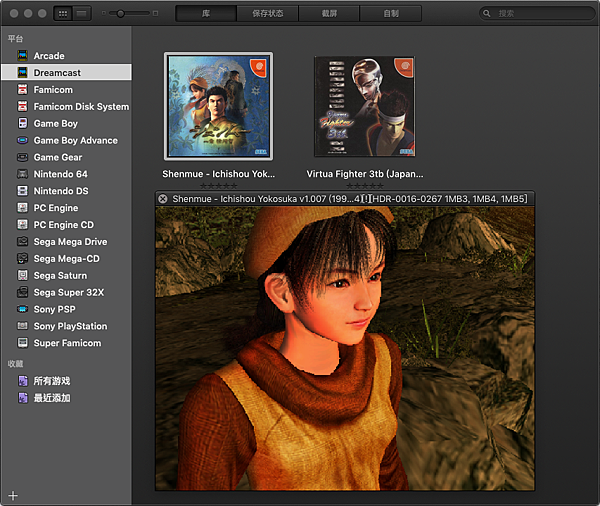
Task: Close the Shenmue game preview window
Action: tap(163, 199)
